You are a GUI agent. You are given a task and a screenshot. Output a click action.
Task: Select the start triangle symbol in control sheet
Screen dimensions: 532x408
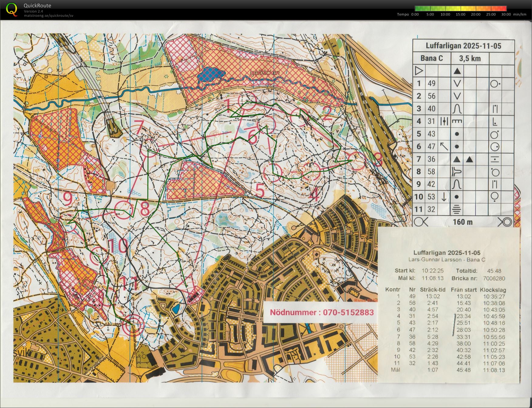coord(419,71)
